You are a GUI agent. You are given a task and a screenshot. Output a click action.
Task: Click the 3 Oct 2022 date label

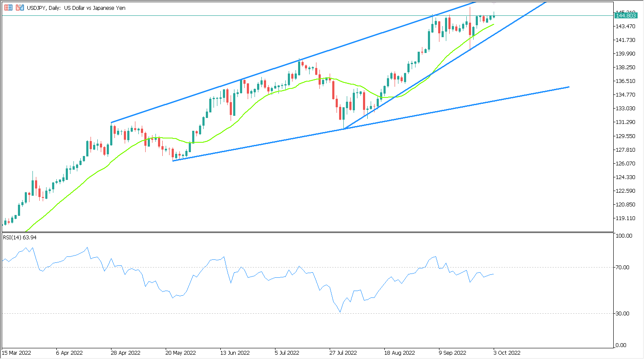(507, 353)
